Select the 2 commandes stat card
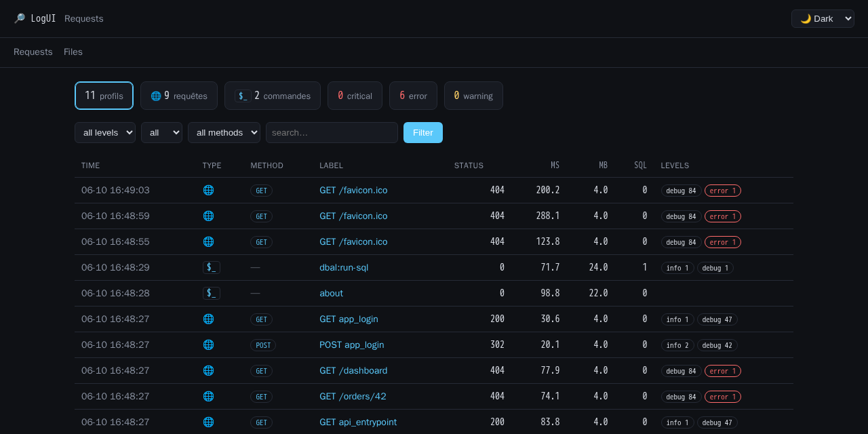The width and height of the screenshot is (868, 434). (273, 96)
